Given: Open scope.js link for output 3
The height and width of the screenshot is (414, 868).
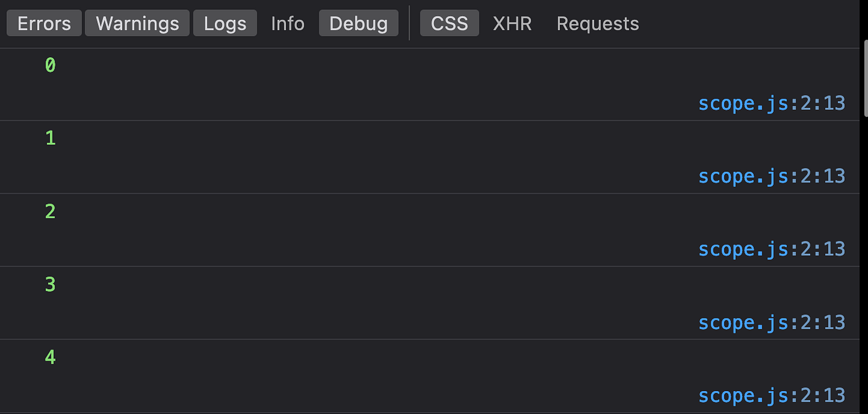Looking at the screenshot, I should pos(771,322).
